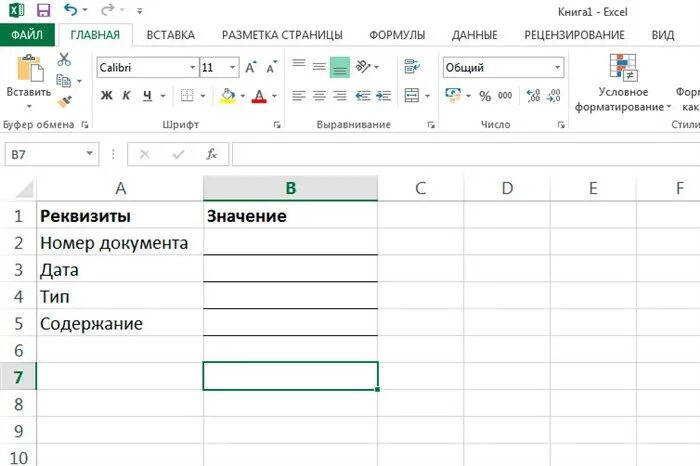Expand the copy options arrow
Image resolution: width=700 pixels, height=466 pixels.
click(x=79, y=81)
